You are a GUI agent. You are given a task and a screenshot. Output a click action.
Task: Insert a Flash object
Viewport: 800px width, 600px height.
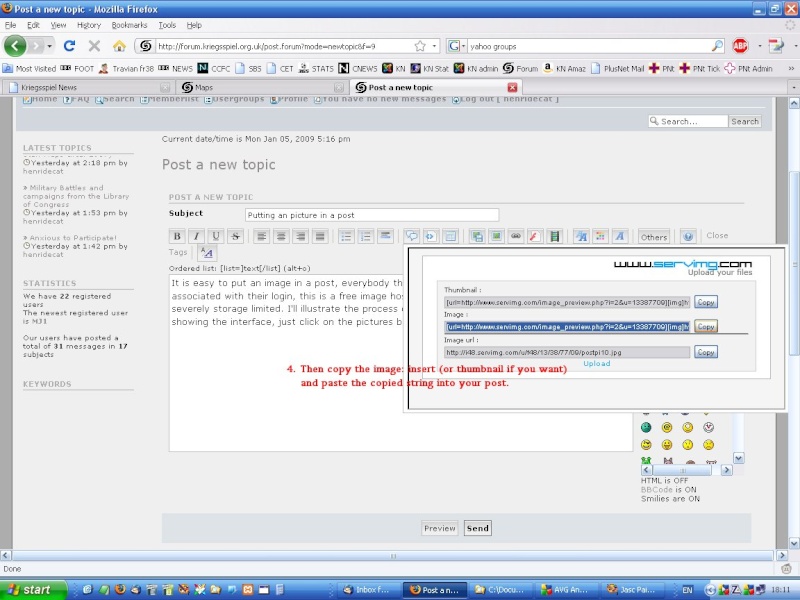[535, 236]
